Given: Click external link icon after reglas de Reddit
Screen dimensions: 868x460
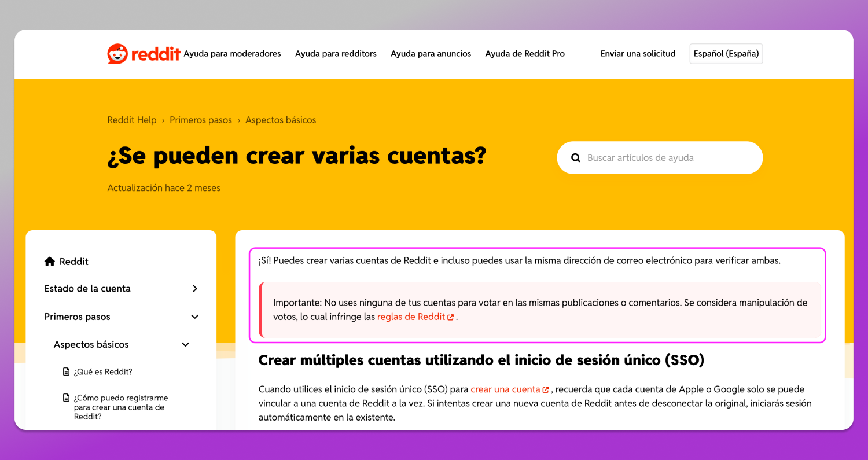Looking at the screenshot, I should click(450, 317).
